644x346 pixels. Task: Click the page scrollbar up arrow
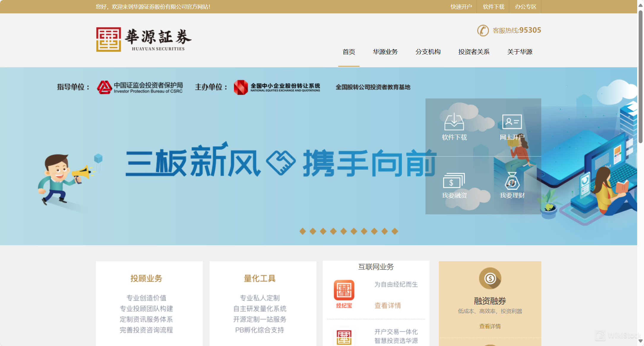640,5
